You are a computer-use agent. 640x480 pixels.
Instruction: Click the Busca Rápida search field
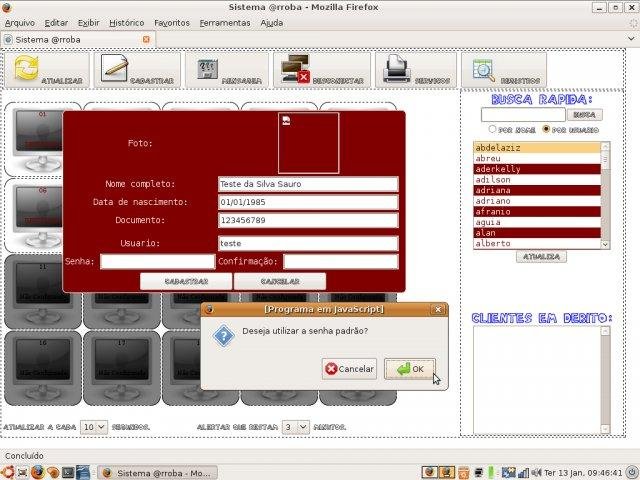523,115
